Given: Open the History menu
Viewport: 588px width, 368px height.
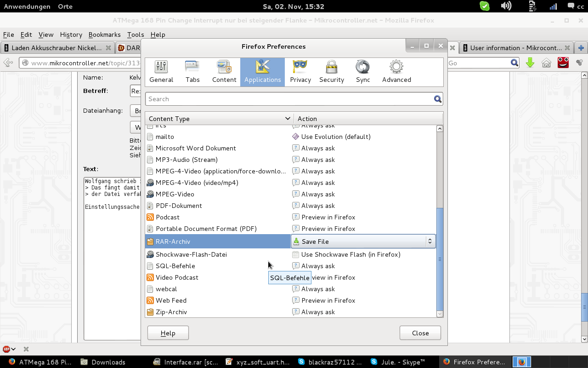Looking at the screenshot, I should pos(71,34).
